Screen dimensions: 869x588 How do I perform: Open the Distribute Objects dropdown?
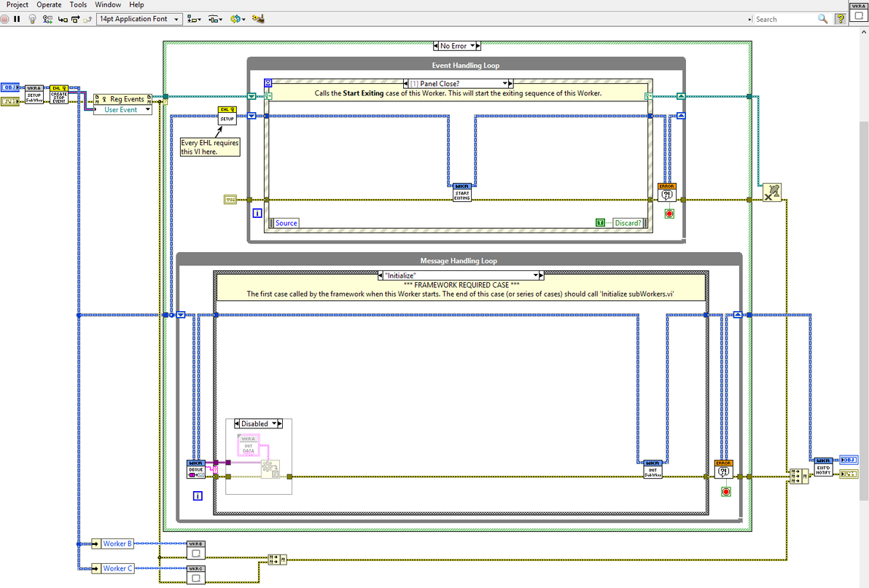(x=215, y=19)
